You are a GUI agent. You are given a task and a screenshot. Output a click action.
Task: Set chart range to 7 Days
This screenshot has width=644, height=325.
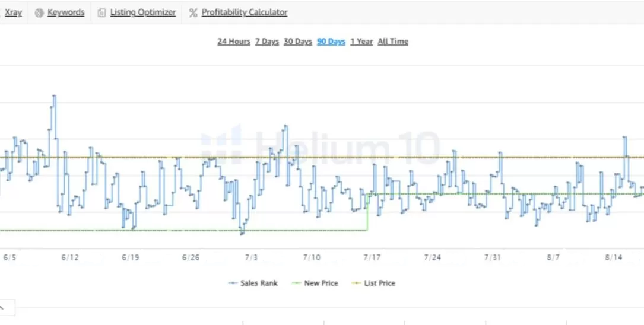pos(267,42)
